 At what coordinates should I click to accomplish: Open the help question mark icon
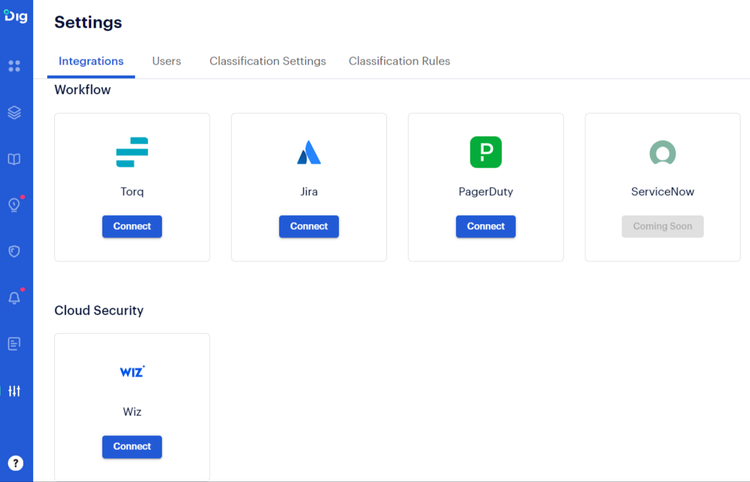click(x=15, y=463)
